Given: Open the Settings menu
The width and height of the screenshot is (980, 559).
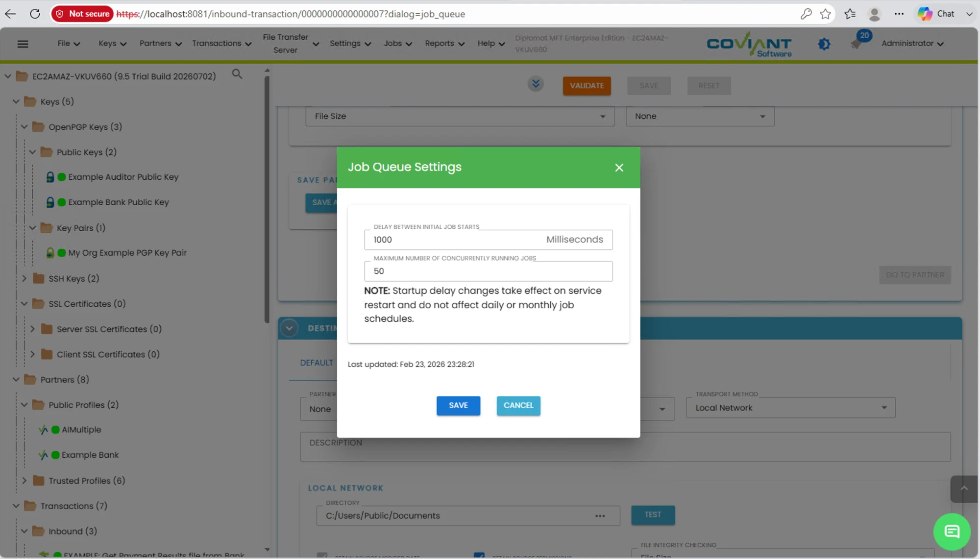Looking at the screenshot, I should tap(350, 44).
